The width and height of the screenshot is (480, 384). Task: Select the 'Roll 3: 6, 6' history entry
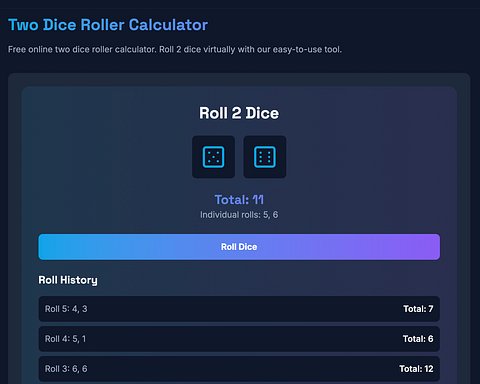[x=239, y=369]
